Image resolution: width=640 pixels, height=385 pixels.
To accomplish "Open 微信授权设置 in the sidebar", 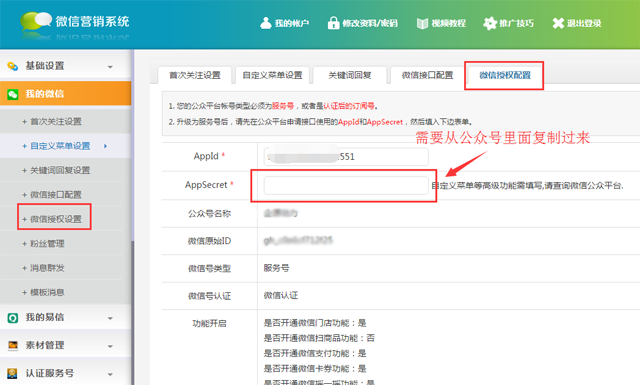I will click(56, 219).
